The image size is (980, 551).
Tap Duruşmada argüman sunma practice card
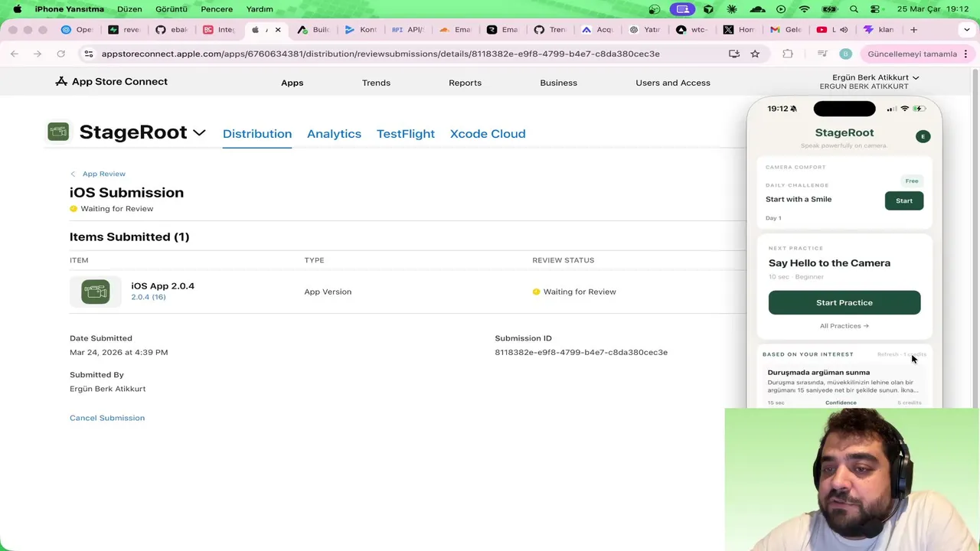844,386
